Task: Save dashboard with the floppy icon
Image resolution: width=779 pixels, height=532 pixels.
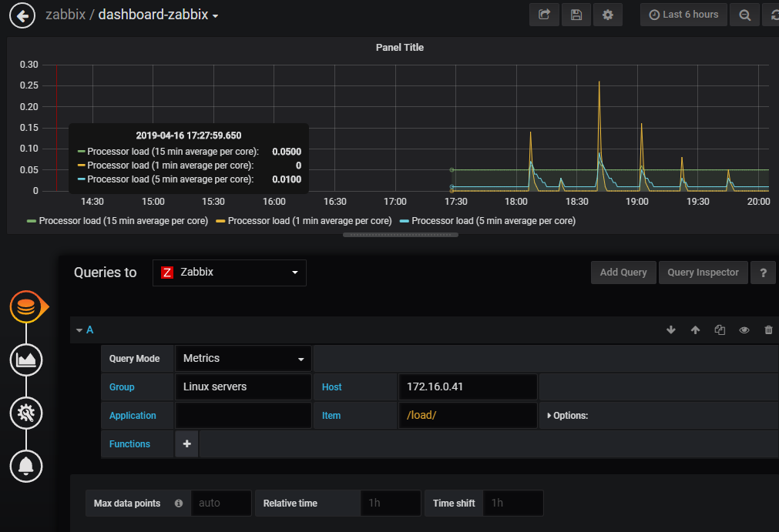Action: point(576,15)
